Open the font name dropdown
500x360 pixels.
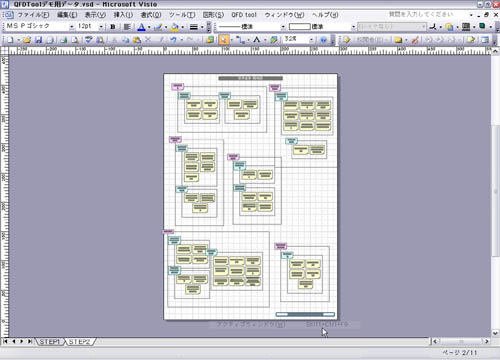click(x=71, y=27)
